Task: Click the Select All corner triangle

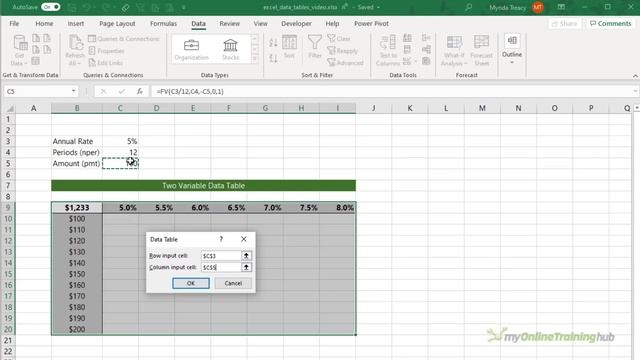Action: pos(10,108)
